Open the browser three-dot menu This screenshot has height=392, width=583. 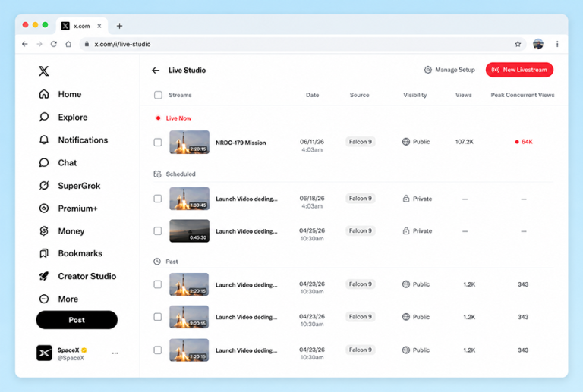point(557,44)
